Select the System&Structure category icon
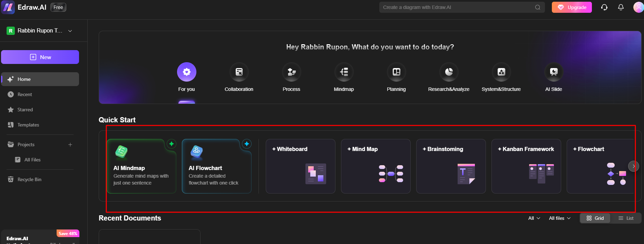This screenshot has width=644, height=244. pos(501,72)
